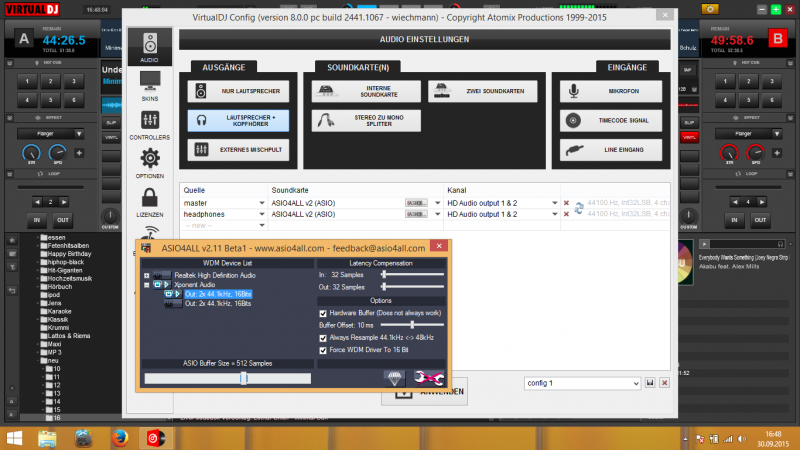Open the Audio settings section
Viewport: 800px width, 450px height.
[x=149, y=47]
